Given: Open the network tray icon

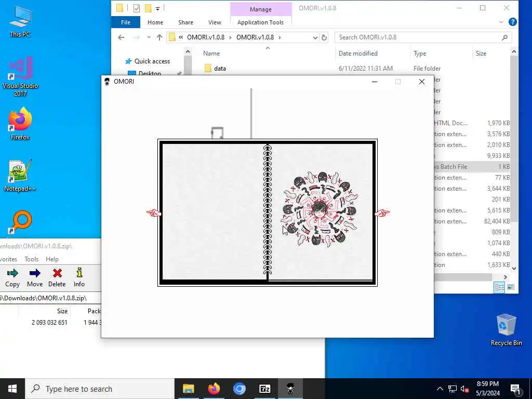Looking at the screenshot, I should click(x=453, y=389).
